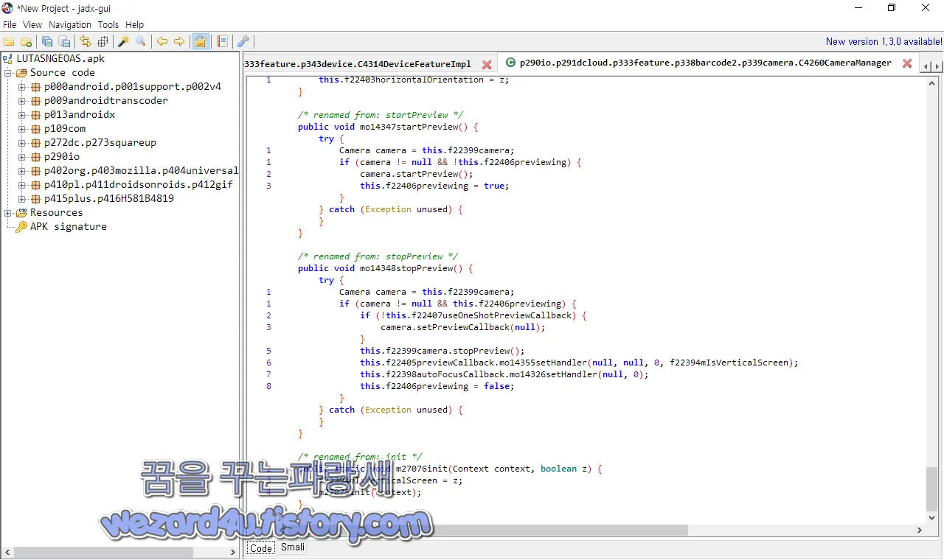Navigate forward with the right arrow icon
Image resolution: width=944 pixels, height=560 pixels.
click(179, 42)
